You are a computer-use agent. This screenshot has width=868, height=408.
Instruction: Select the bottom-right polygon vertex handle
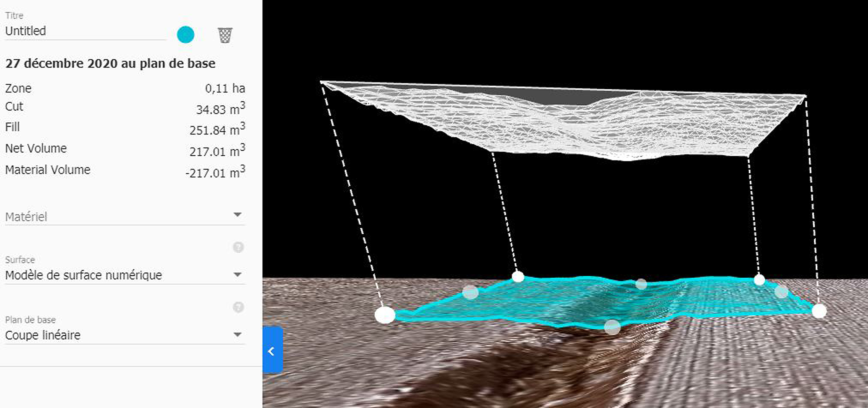click(819, 311)
